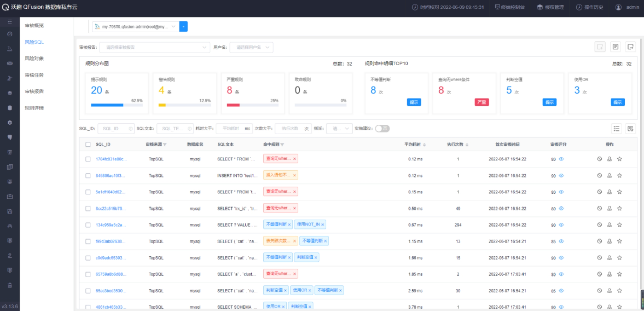The width and height of the screenshot is (644, 311).
Task: Check the select-all checkbox in table header
Action: (x=88, y=144)
